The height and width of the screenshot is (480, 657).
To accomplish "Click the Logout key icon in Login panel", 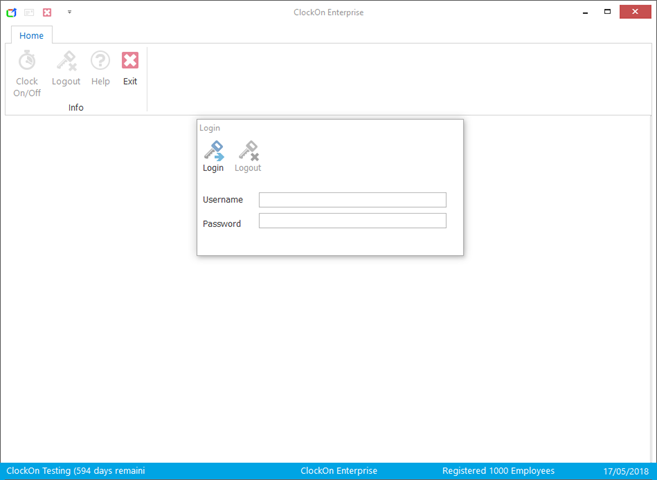I will [x=248, y=151].
